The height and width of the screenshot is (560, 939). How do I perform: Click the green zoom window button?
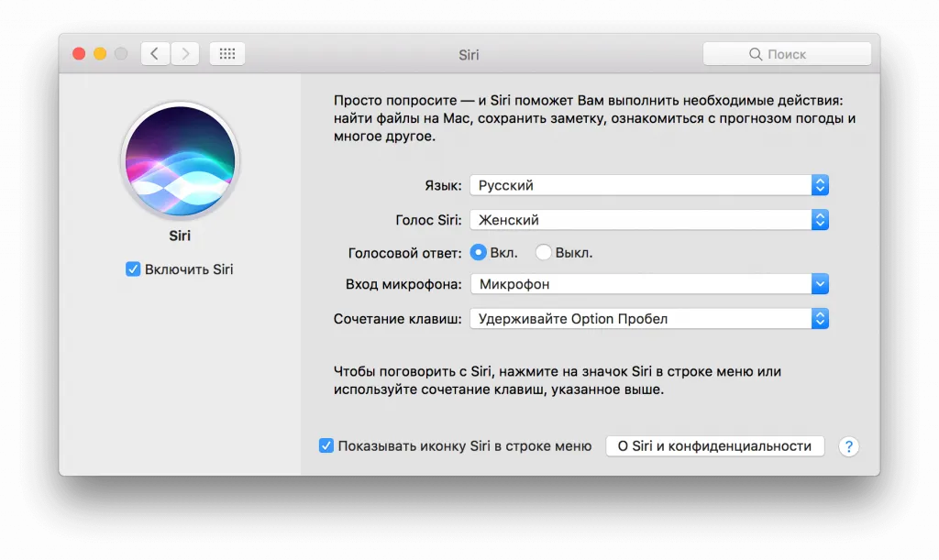pyautogui.click(x=121, y=54)
